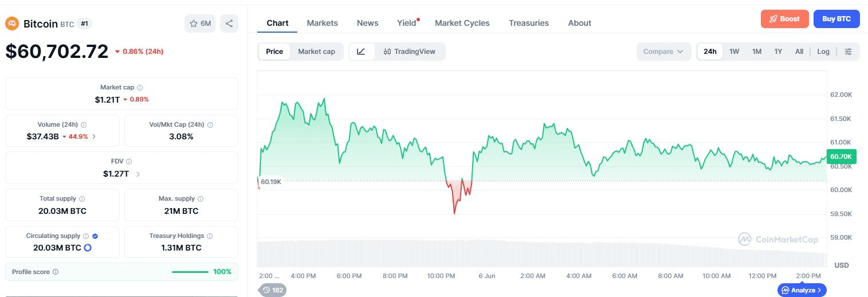Click the green 60.70K price tag

click(x=841, y=157)
